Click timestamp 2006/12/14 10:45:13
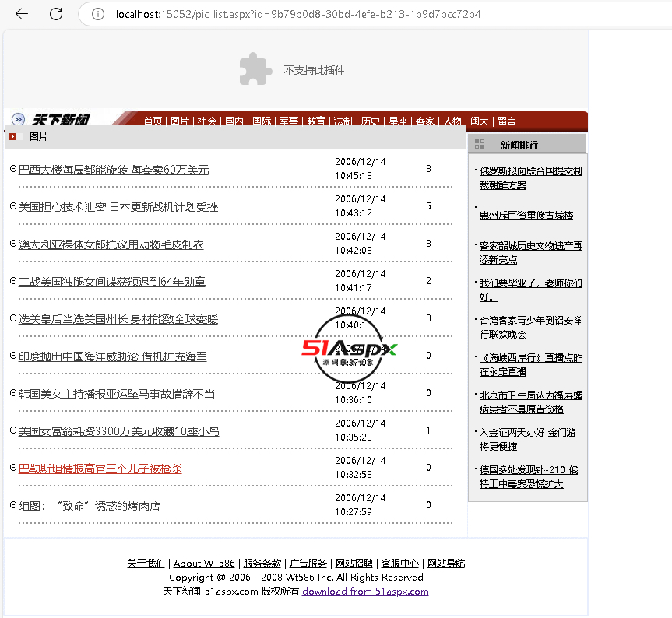 point(360,169)
